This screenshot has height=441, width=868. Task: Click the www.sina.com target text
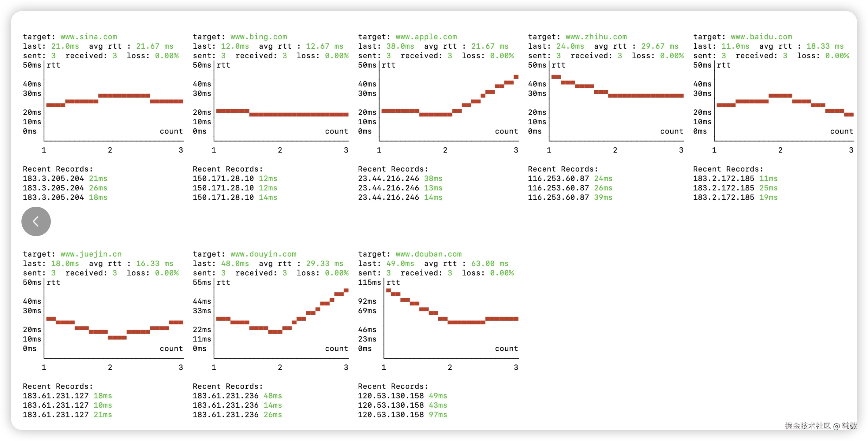click(89, 37)
